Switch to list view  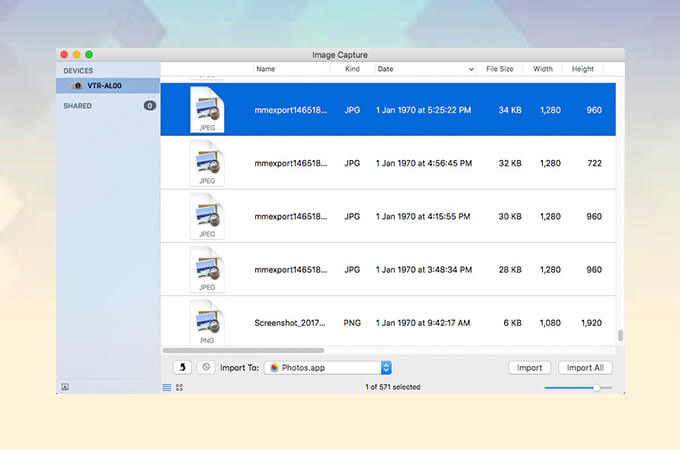tap(167, 387)
